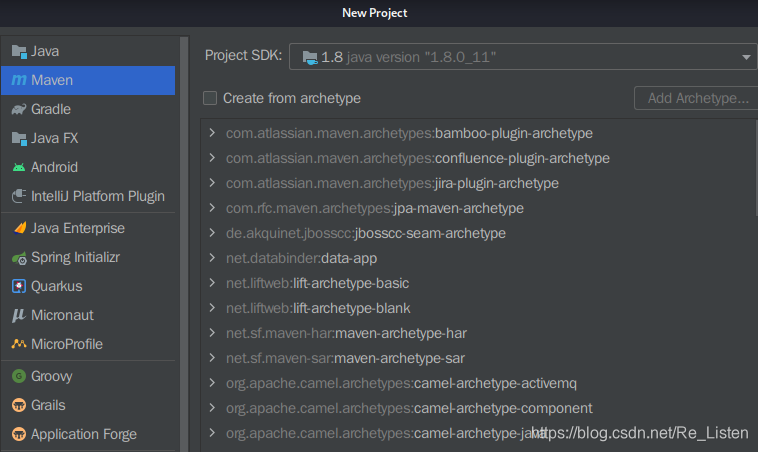
Task: Expand jira-plugin-archetype entry
Action: (x=212, y=182)
